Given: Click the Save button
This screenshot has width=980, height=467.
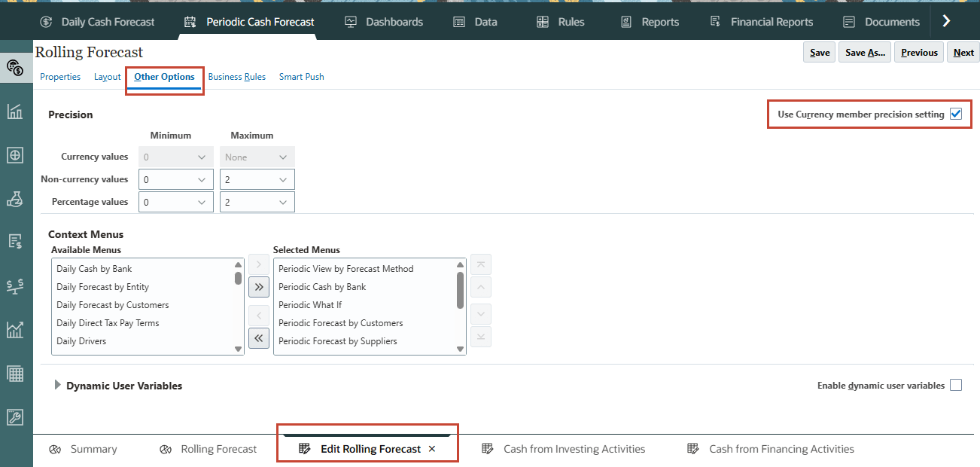Looking at the screenshot, I should (x=820, y=52).
